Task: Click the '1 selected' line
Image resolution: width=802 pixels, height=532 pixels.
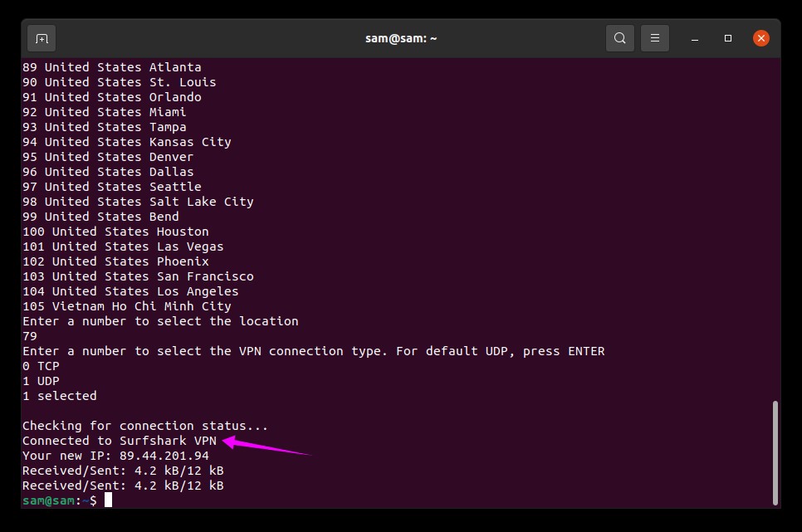Action: click(59, 395)
